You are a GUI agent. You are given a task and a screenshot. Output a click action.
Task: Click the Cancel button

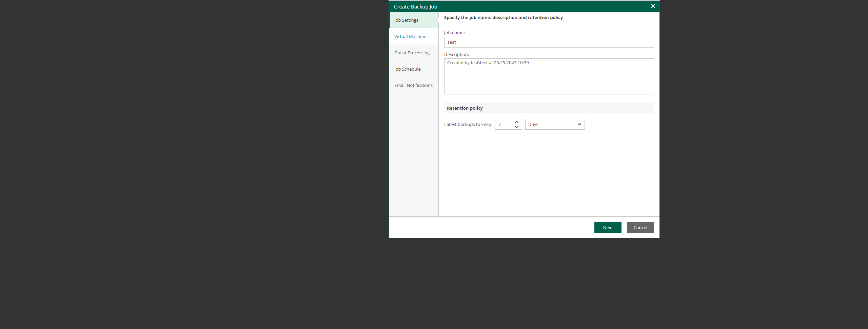pos(640,227)
